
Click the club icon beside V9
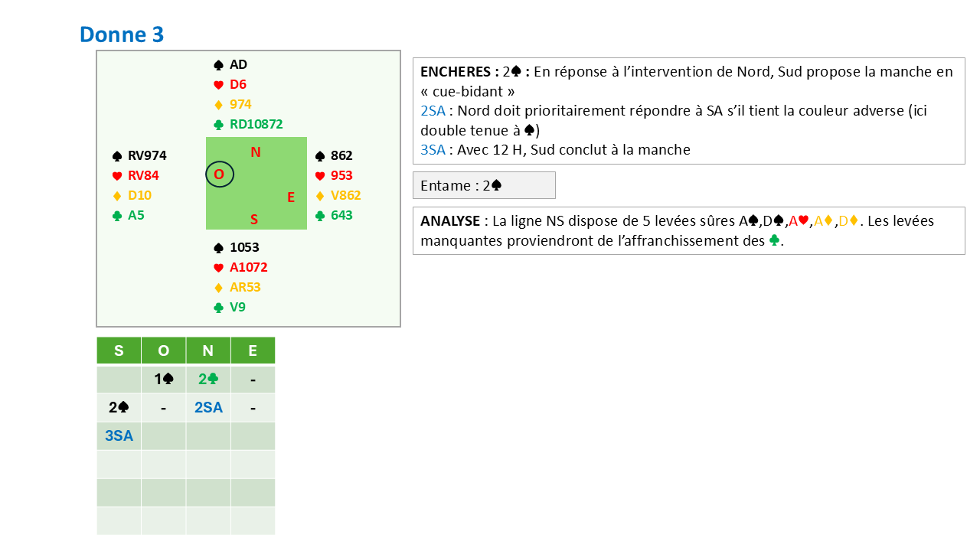click(x=218, y=308)
